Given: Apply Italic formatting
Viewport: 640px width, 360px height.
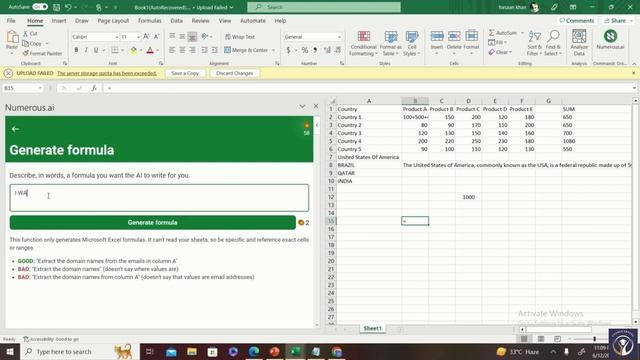Looking at the screenshot, I should (x=86, y=50).
